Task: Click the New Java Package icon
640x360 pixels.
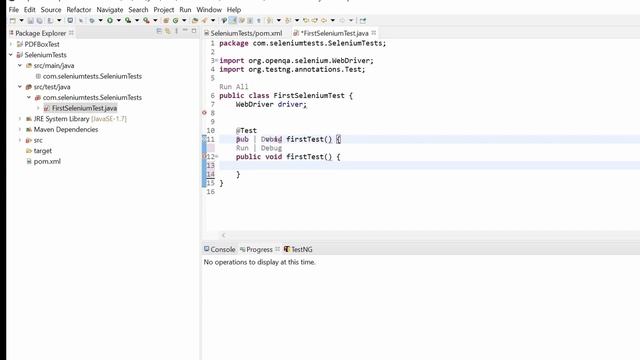Action: [x=166, y=20]
